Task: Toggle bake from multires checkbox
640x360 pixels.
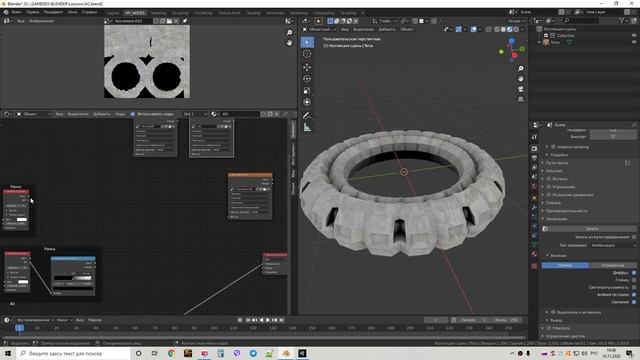Action: click(x=634, y=237)
